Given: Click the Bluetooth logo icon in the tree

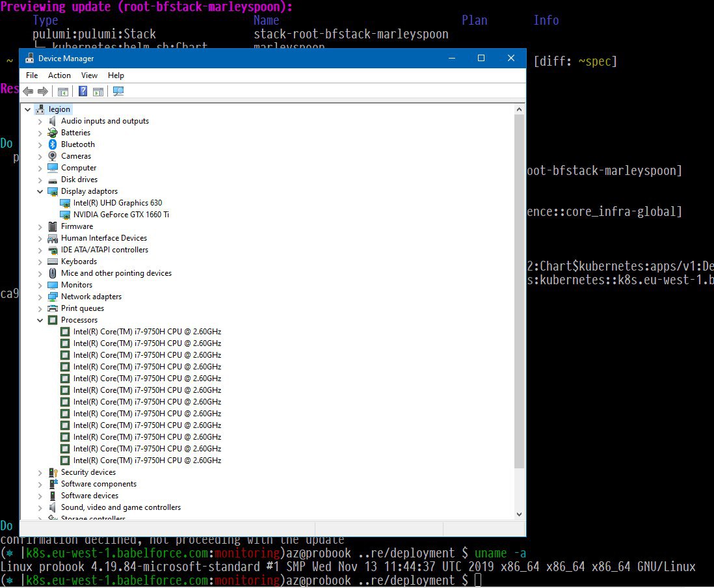Looking at the screenshot, I should pyautogui.click(x=53, y=144).
